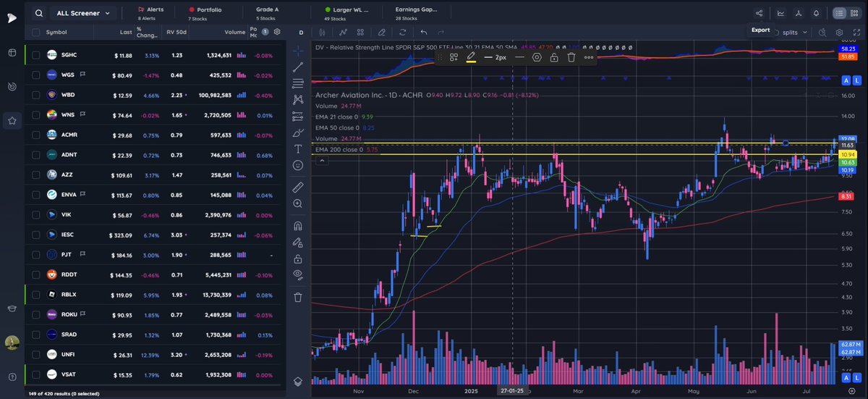Click the PJT flag icon
Viewport: 868px width, 399px height.
click(x=83, y=255)
